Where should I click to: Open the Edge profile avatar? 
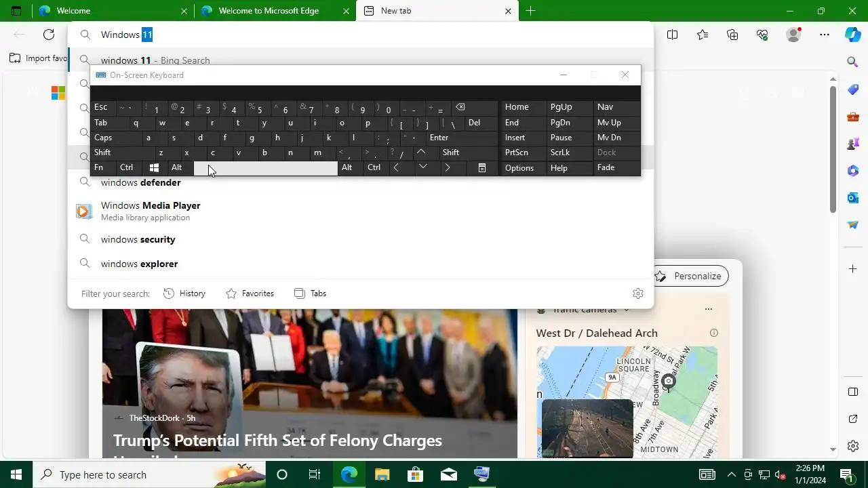(793, 35)
